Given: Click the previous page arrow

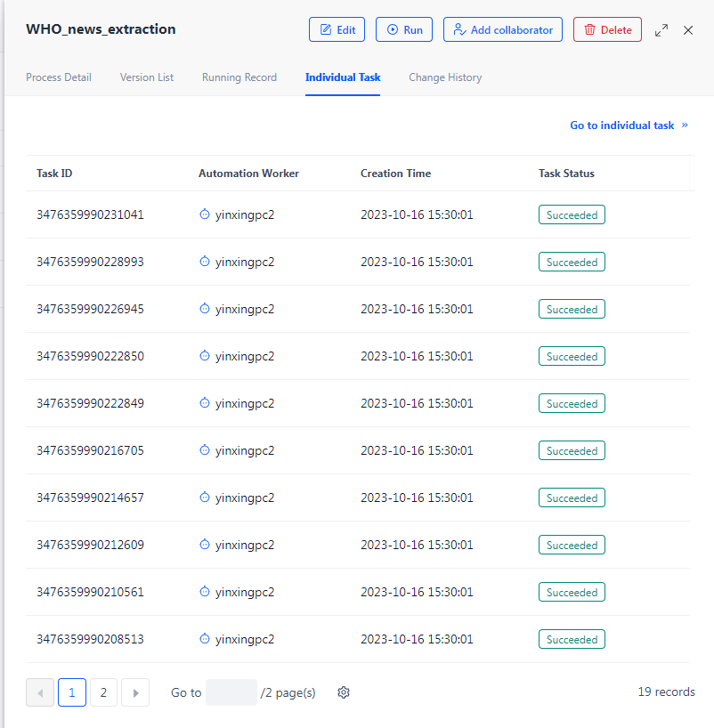Looking at the screenshot, I should click(x=40, y=692).
